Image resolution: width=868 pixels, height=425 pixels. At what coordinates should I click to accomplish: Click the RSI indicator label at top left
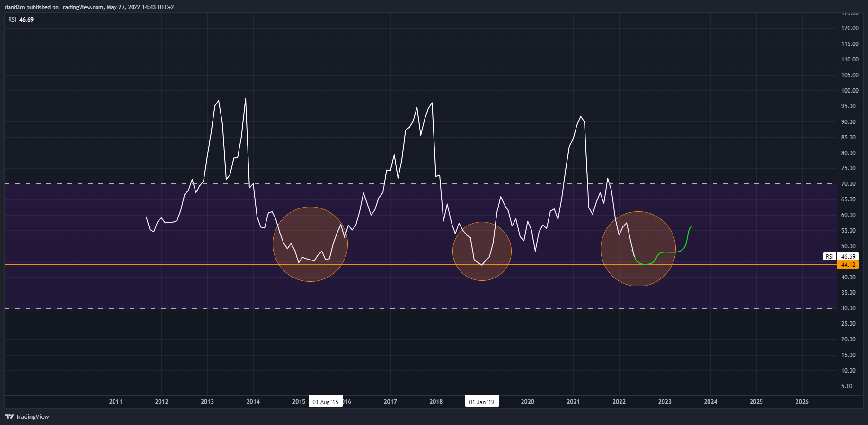pyautogui.click(x=12, y=20)
